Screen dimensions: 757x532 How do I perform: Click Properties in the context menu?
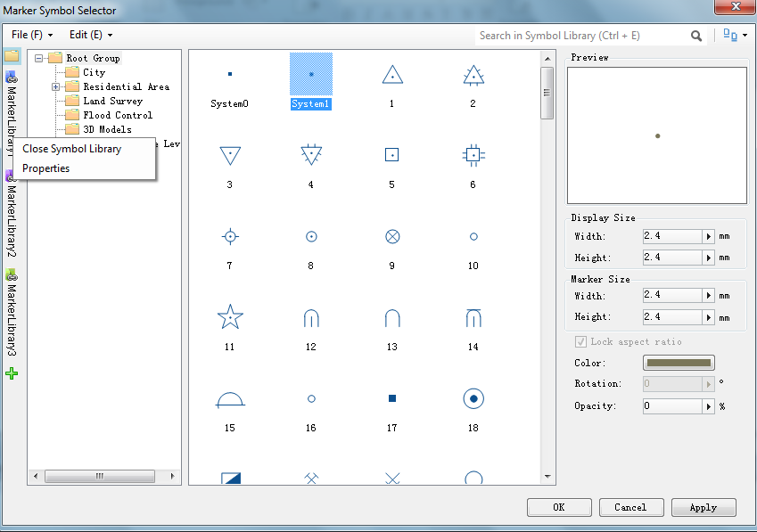[46, 168]
